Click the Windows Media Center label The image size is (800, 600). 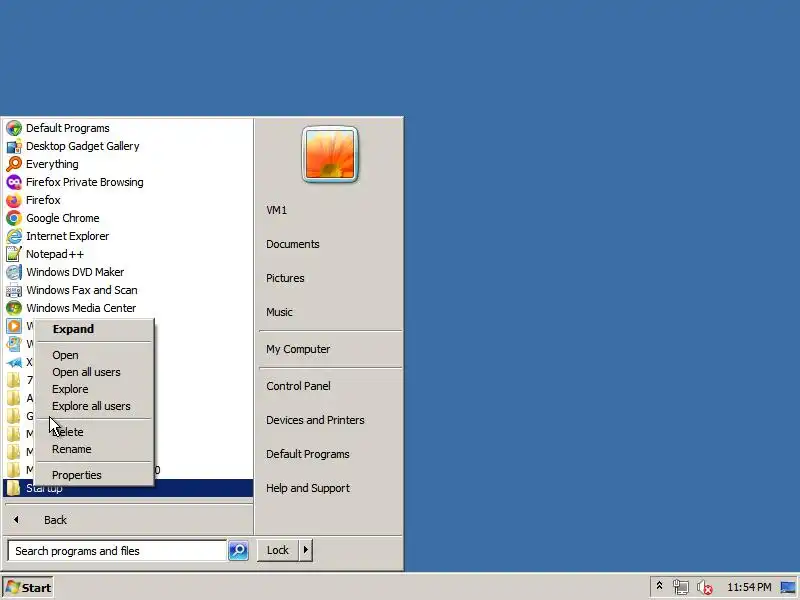[81, 308]
